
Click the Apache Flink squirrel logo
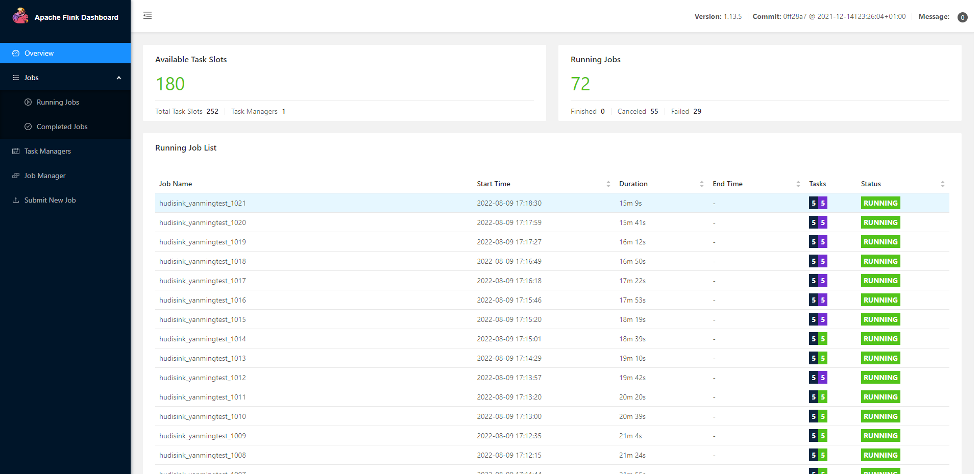coord(20,16)
